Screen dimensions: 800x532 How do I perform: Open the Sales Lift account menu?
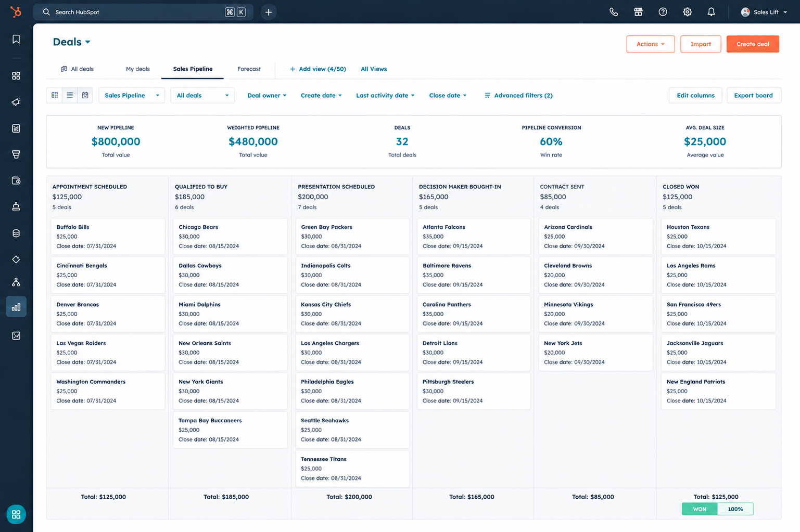pyautogui.click(x=764, y=12)
